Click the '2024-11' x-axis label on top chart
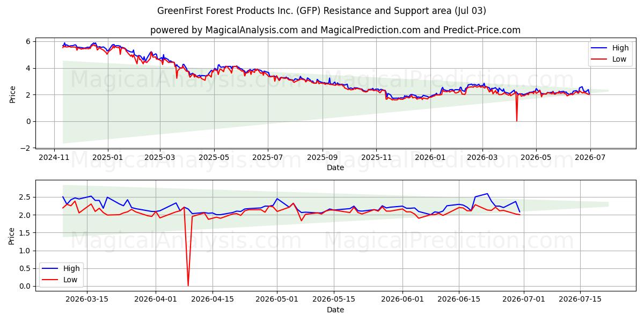Image resolution: width=644 pixels, height=322 pixels. [54, 158]
